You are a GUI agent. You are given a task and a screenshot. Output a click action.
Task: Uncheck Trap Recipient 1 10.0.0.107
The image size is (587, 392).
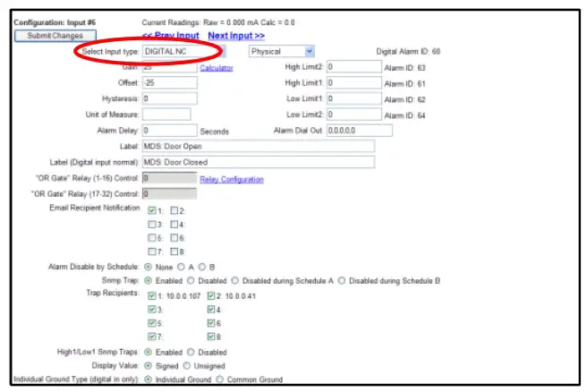pyautogui.click(x=151, y=295)
